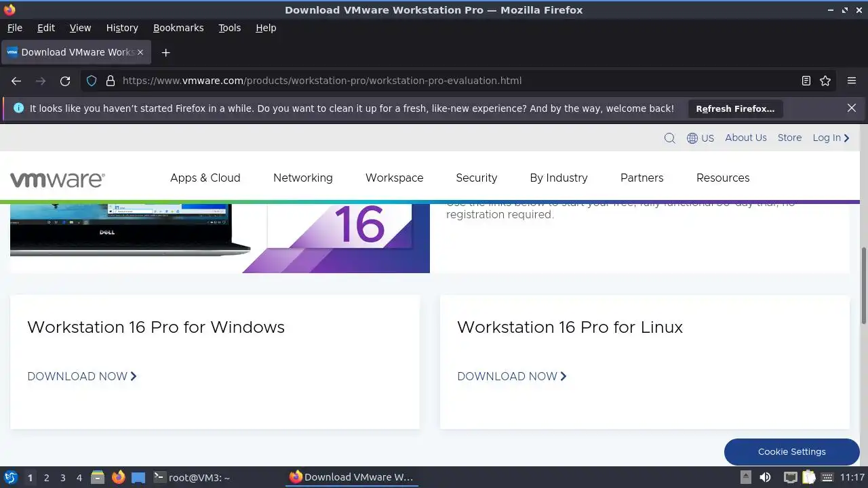Image resolution: width=868 pixels, height=488 pixels.
Task: Open the taskbar start menu icon
Action: point(11,477)
